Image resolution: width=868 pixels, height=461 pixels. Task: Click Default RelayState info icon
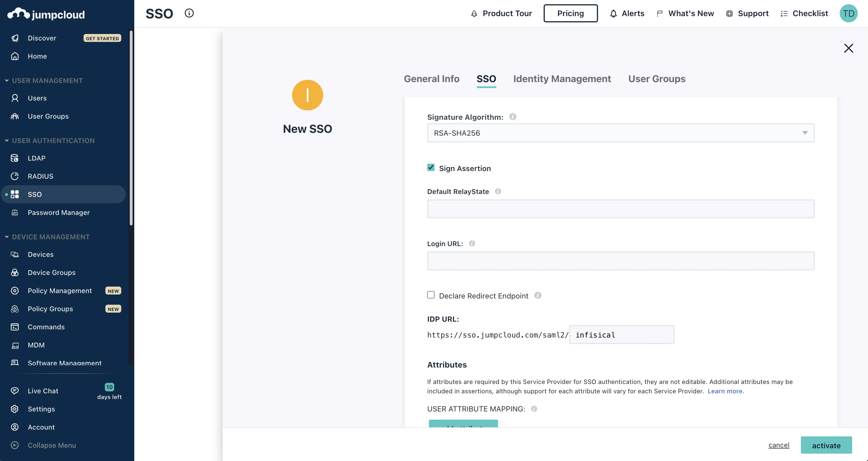pyautogui.click(x=498, y=191)
